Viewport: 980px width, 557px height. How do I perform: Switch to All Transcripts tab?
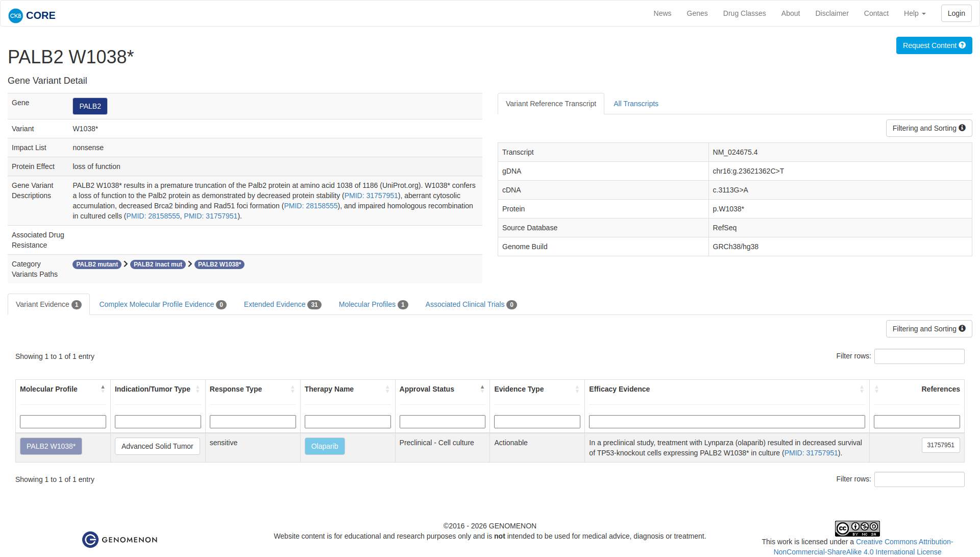[x=635, y=104]
